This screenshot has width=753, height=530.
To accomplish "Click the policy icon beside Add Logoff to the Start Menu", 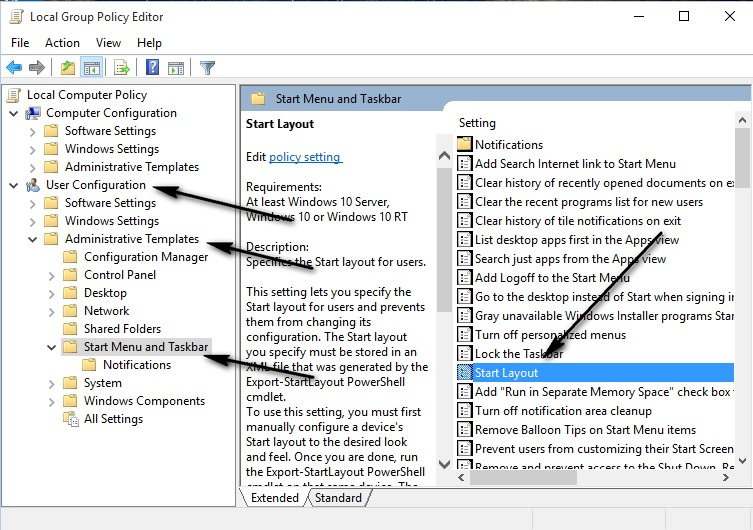I will tap(464, 277).
